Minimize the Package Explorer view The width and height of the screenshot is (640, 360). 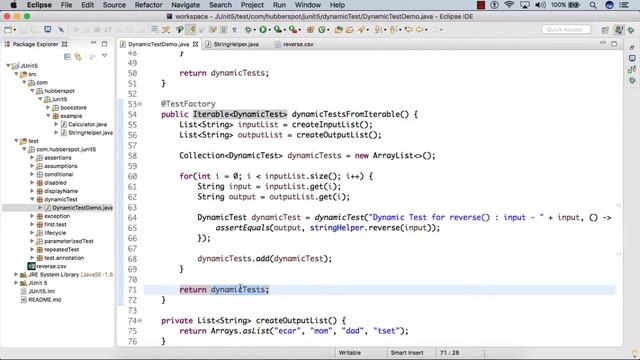tap(93, 43)
